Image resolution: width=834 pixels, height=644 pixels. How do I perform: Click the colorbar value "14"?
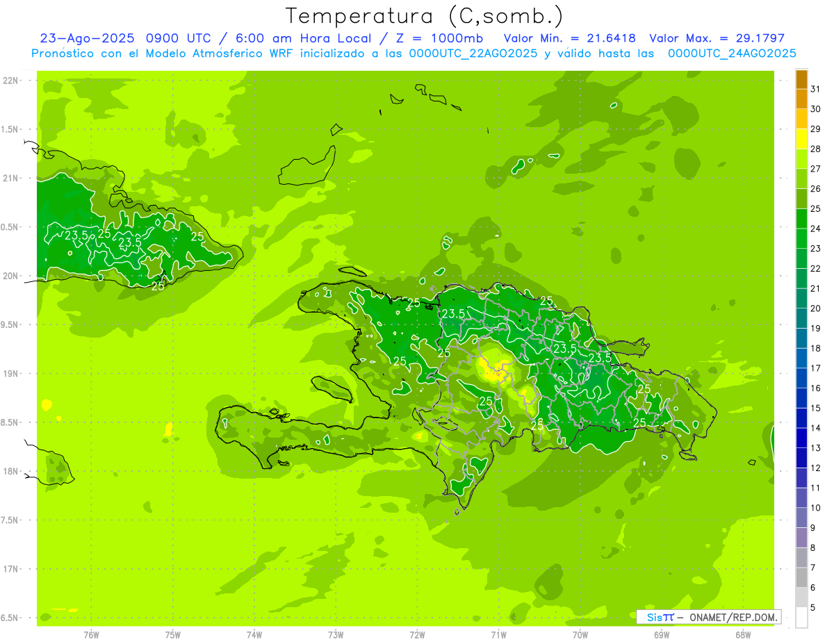coord(816,428)
